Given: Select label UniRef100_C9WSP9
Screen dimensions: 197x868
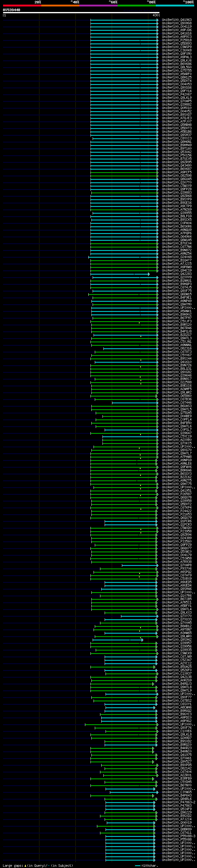Looking at the screenshot, I should 177,47.
